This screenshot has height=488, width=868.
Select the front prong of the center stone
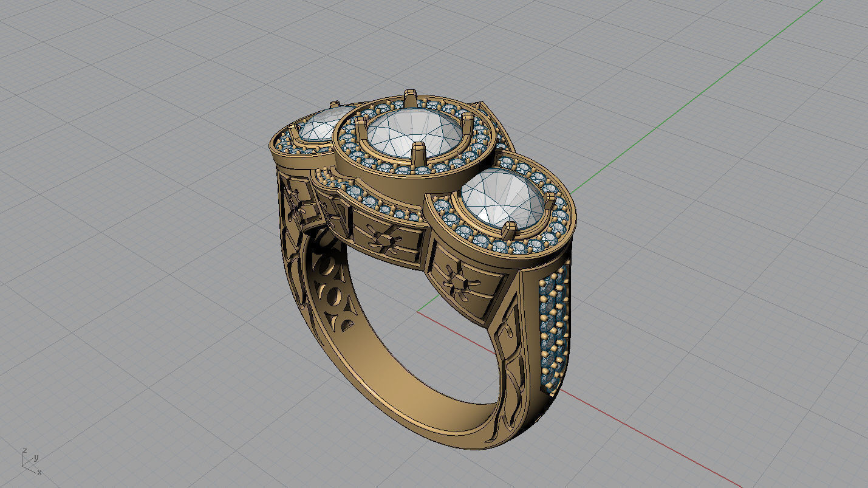(x=418, y=156)
